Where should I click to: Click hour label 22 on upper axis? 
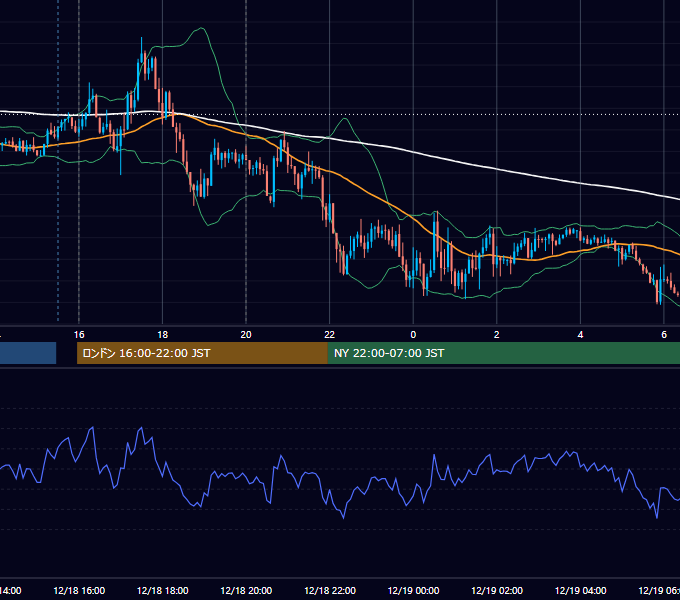(x=330, y=335)
